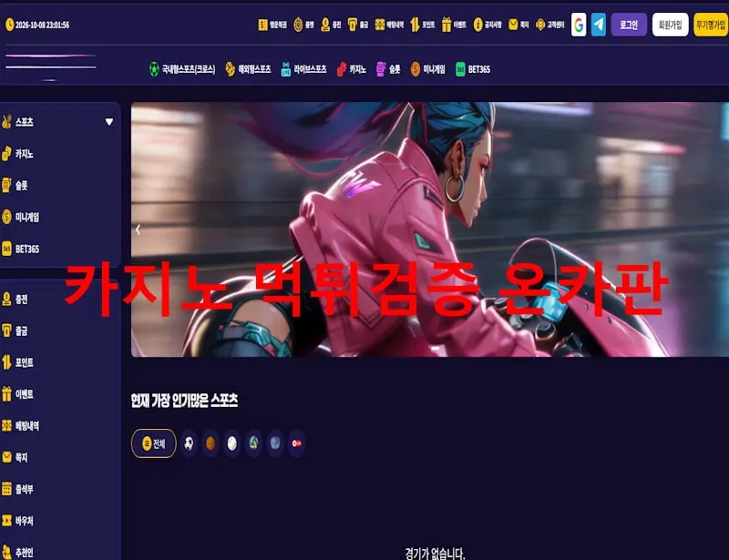Filter popular sports by pale blue ball icon

[x=275, y=443]
